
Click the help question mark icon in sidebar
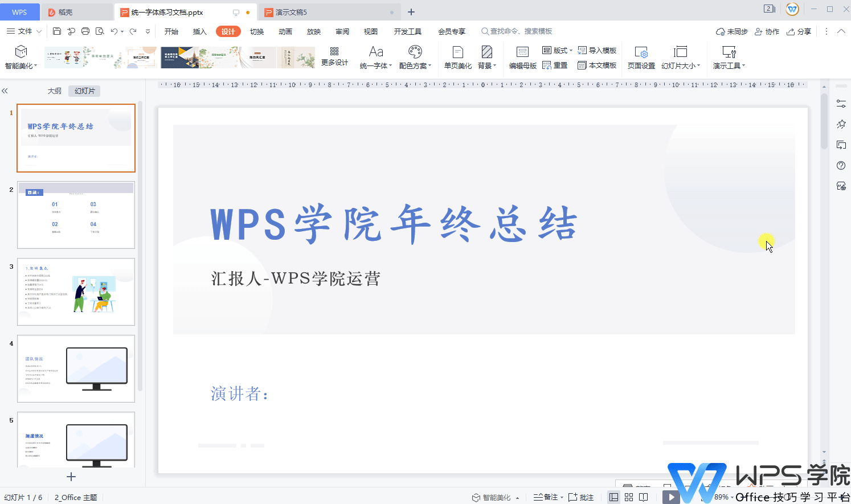pyautogui.click(x=841, y=166)
